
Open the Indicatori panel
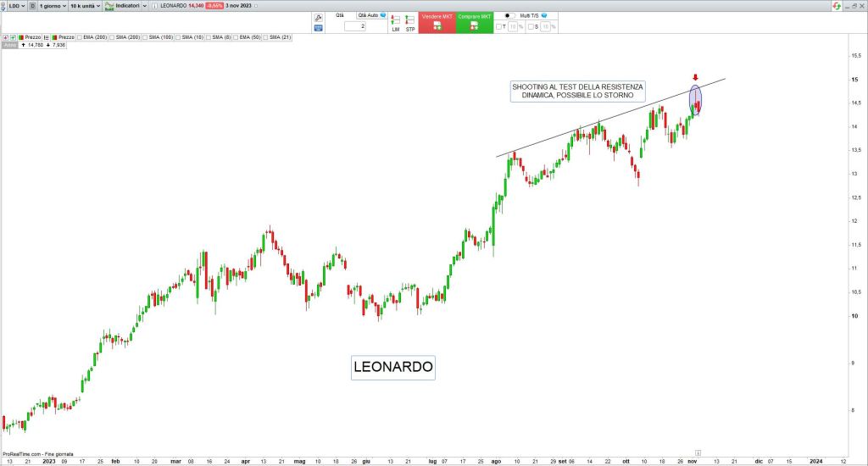point(122,6)
